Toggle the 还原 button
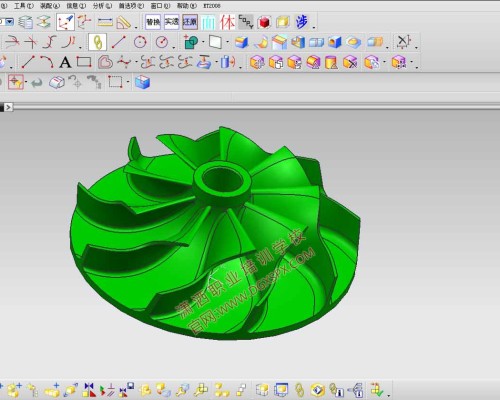The height and width of the screenshot is (400, 500). (190, 22)
